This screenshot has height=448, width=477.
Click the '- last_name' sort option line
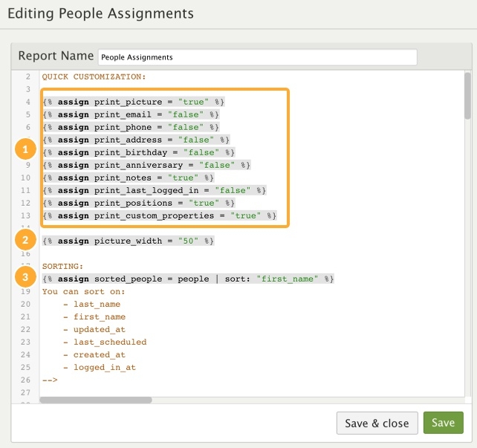(x=92, y=305)
